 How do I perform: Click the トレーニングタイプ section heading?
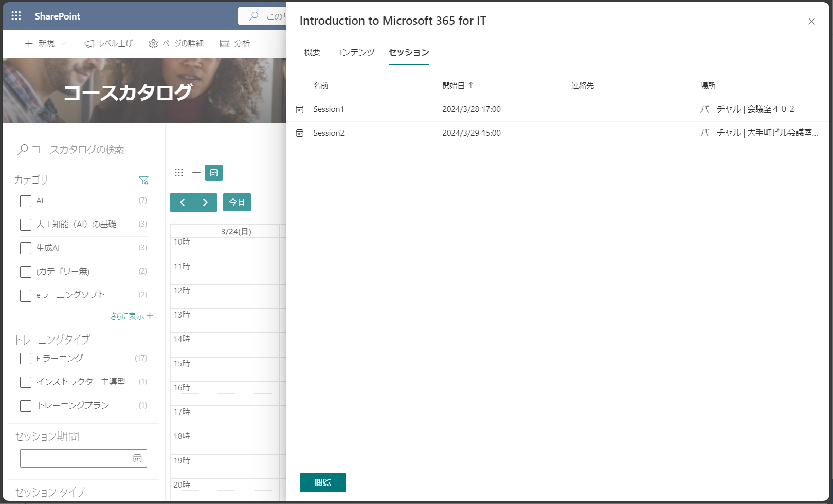(x=52, y=340)
